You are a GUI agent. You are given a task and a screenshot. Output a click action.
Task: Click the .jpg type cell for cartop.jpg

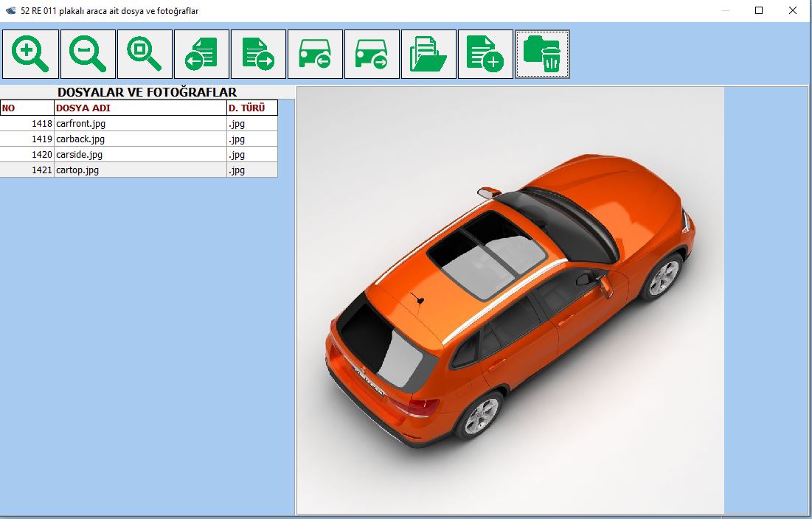(252, 170)
